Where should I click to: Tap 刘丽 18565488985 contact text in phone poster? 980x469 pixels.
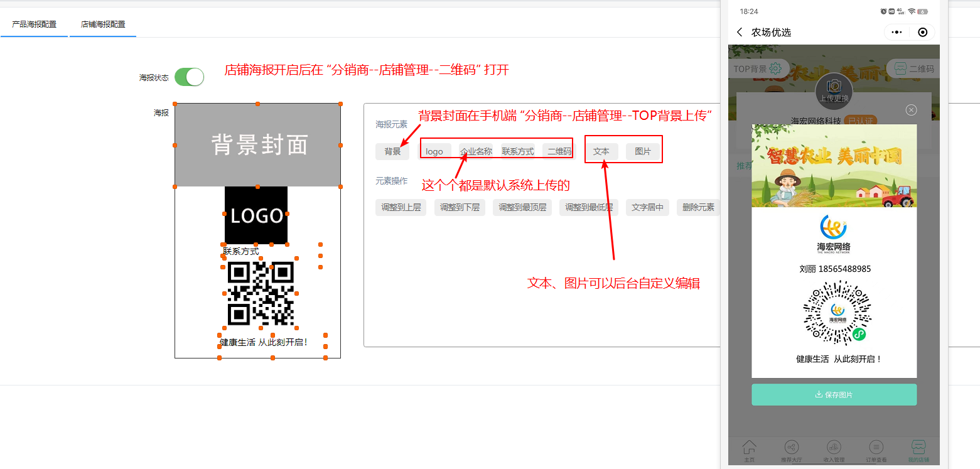point(835,269)
